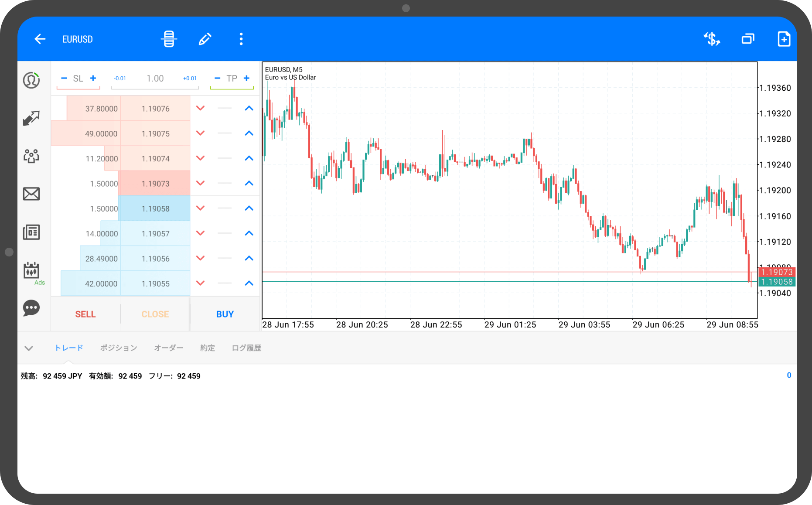Tap the new order document icon
The height and width of the screenshot is (505, 812).
pos(784,39)
